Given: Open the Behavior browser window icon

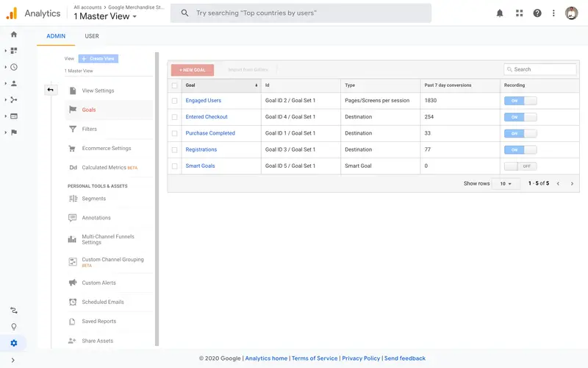Looking at the screenshot, I should 14,116.
